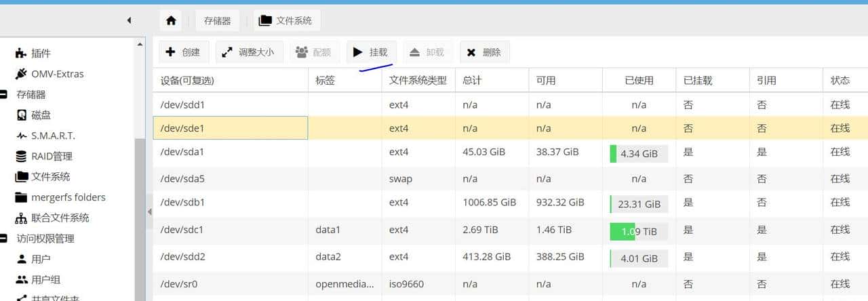Click the 调整大小 resize button
The height and width of the screenshot is (301, 868).
coord(248,52)
